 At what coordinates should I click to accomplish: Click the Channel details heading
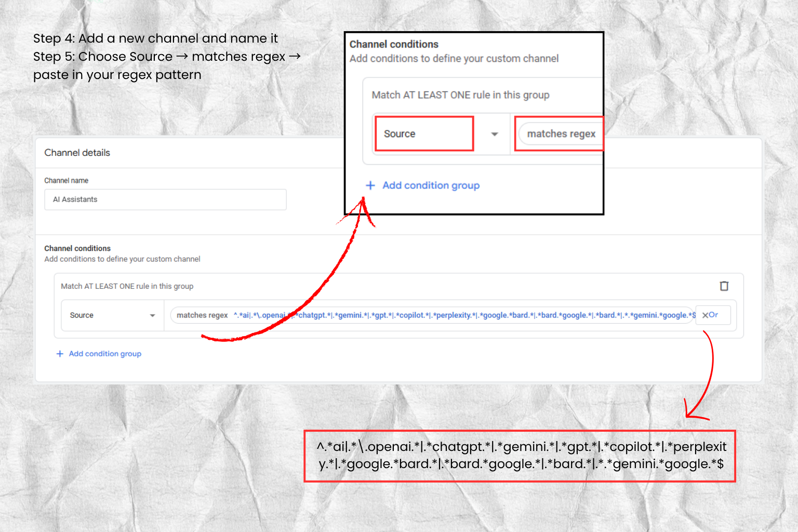coord(77,153)
